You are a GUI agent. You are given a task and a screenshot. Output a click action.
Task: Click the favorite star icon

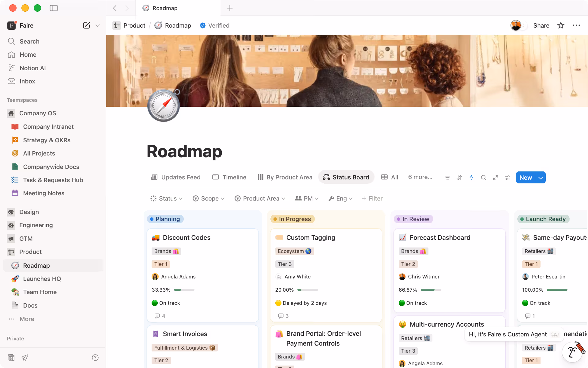tap(560, 25)
